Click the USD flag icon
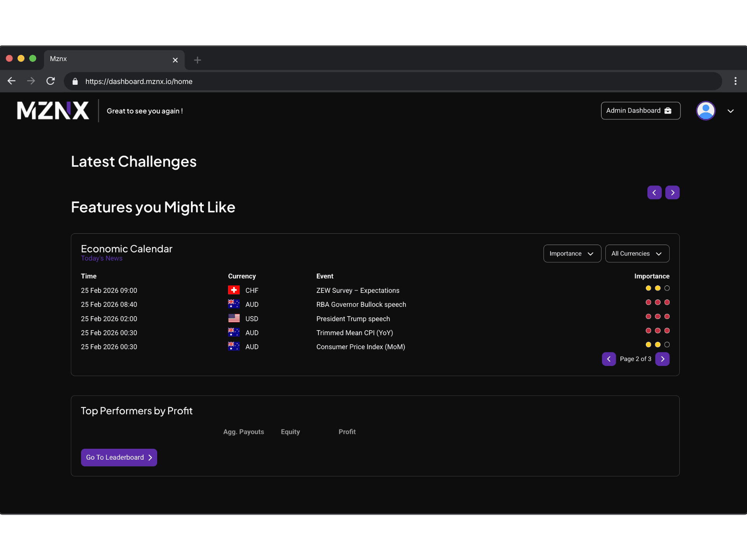Viewport: 747px width, 560px height. pyautogui.click(x=234, y=318)
